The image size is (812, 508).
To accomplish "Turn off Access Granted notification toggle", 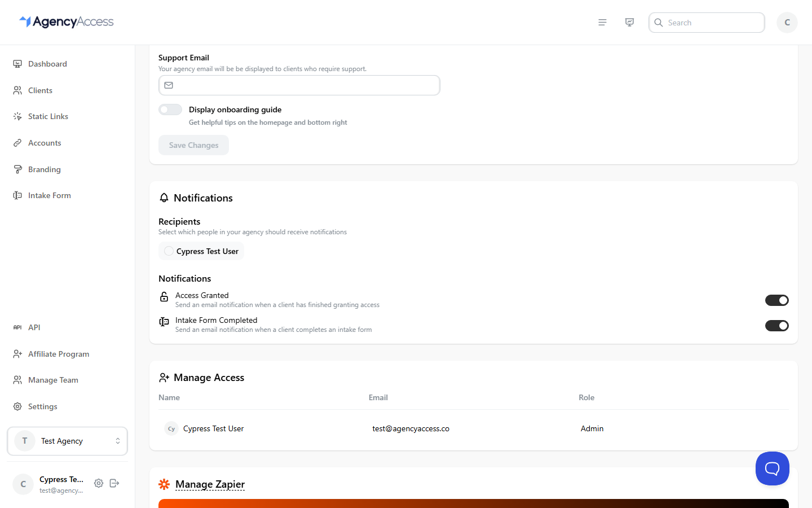I will [777, 300].
